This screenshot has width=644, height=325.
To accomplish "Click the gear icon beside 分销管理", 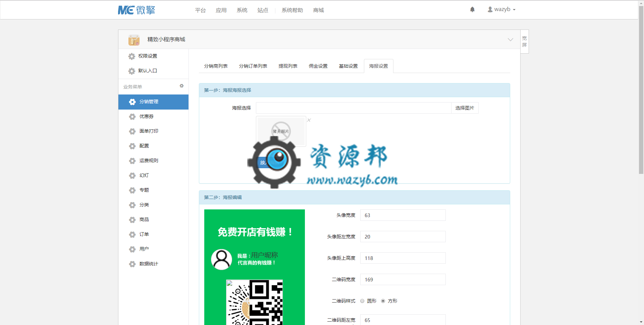I will pyautogui.click(x=132, y=102).
